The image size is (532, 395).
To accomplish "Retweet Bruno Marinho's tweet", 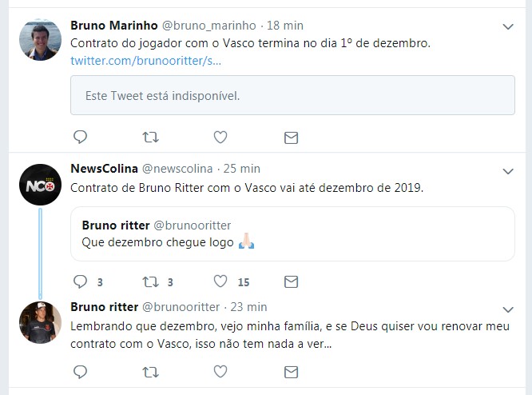I will click(x=149, y=138).
